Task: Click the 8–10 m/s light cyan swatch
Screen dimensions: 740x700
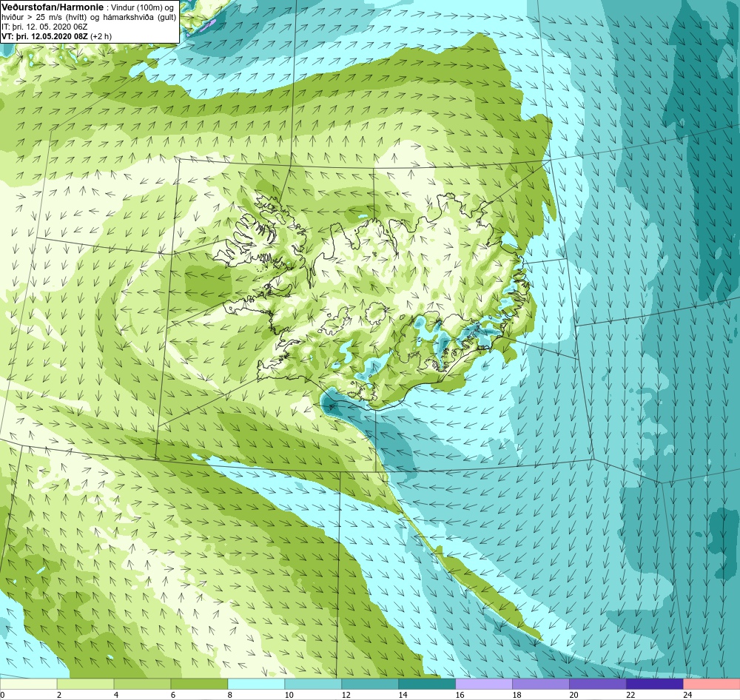Action: coord(256,684)
